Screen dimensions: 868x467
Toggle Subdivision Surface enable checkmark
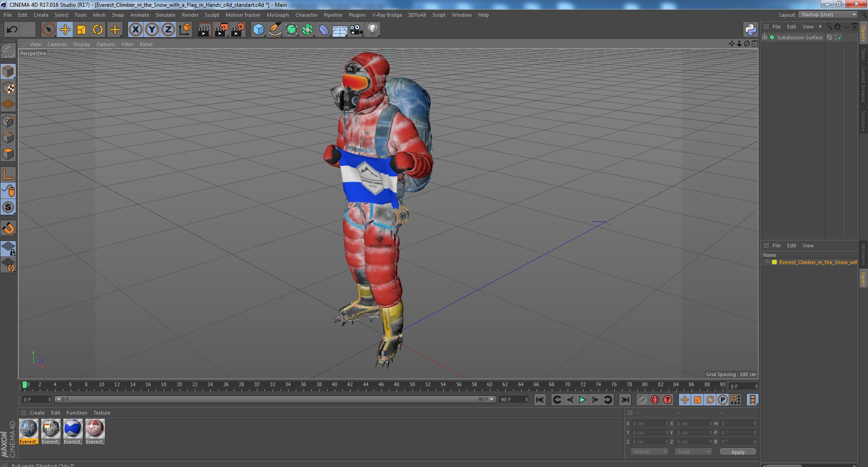click(840, 38)
